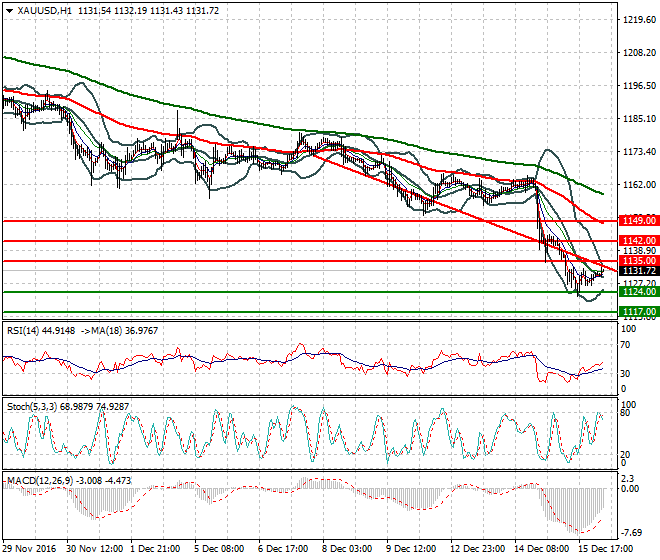Click the 1162.00 price axis value
The height and width of the screenshot is (560, 660).
click(x=639, y=184)
